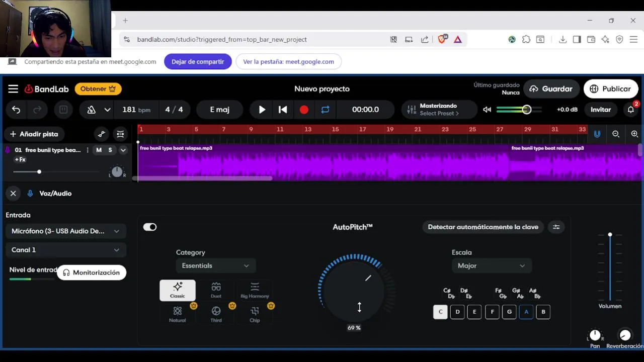Screen dimensions: 644x362
Task: Open the notifications bell
Action: [630, 110]
